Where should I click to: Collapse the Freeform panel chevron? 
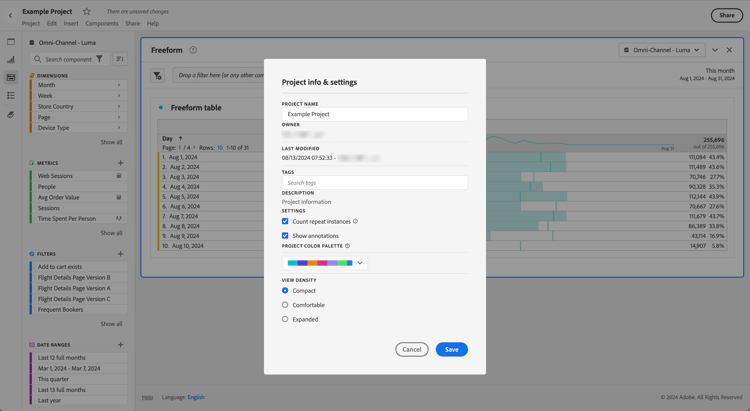point(715,50)
